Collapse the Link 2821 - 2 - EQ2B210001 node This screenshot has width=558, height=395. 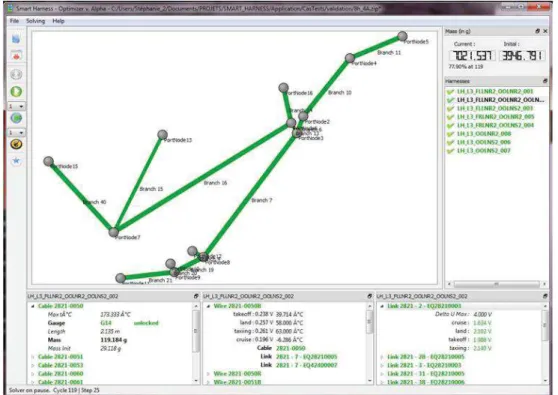tap(382, 306)
